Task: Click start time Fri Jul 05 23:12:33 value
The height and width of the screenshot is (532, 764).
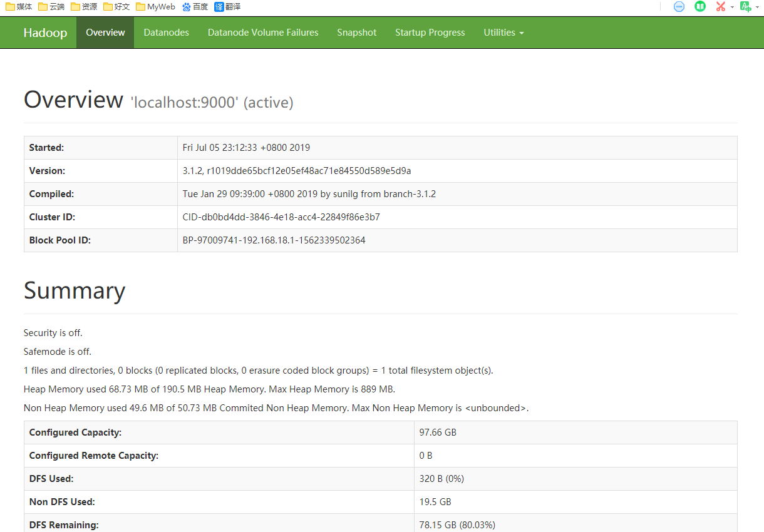Action: coord(246,148)
